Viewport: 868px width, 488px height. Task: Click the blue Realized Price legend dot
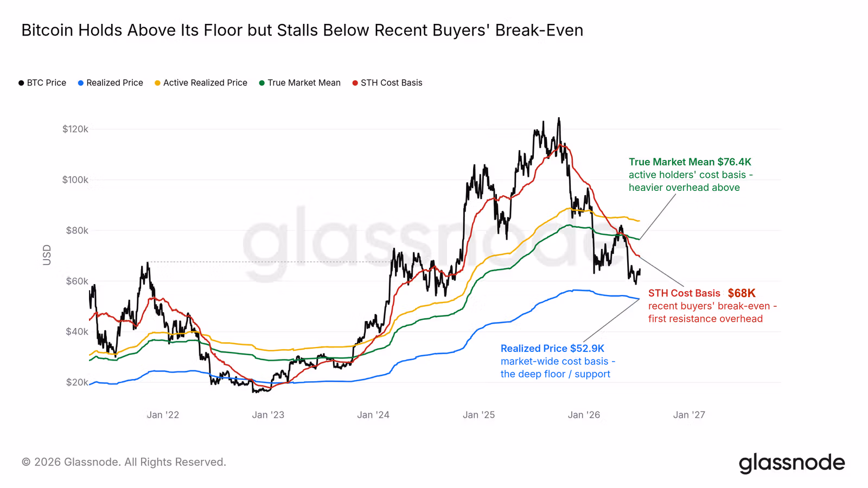[81, 83]
